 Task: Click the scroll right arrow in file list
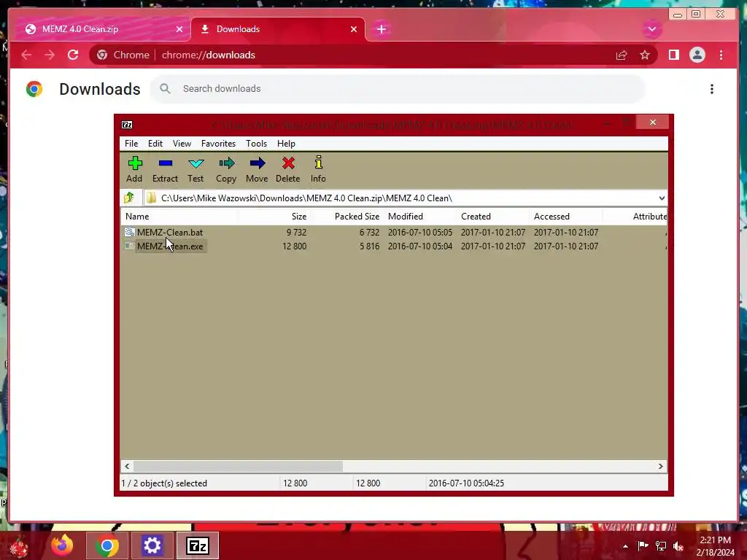[661, 466]
